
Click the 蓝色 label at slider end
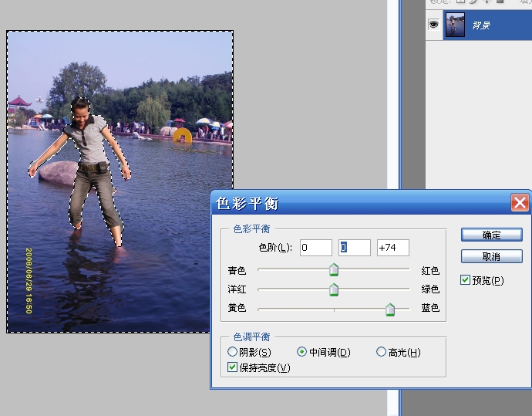pyautogui.click(x=430, y=308)
